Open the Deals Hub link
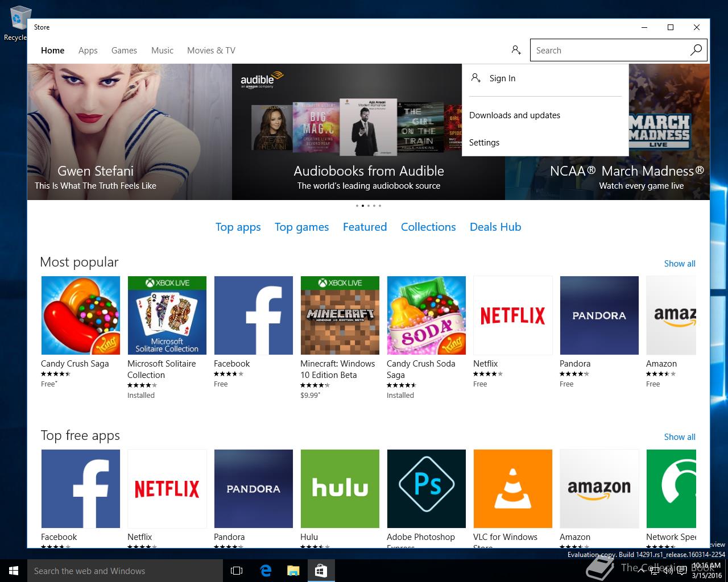The width and height of the screenshot is (728, 582). coord(495,227)
